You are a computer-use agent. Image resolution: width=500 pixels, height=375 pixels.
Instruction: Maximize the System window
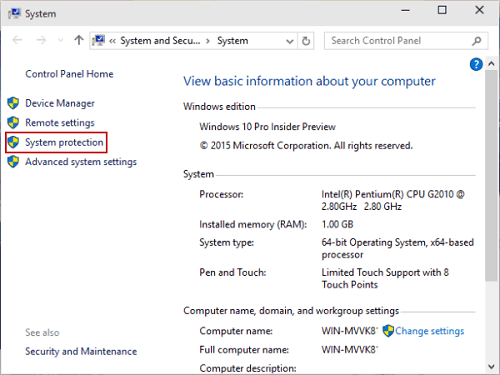[442, 10]
